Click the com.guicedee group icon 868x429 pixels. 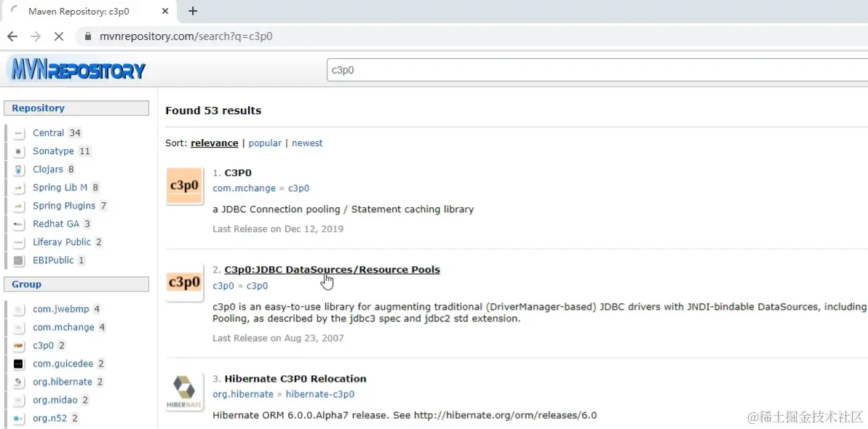pos(18,364)
